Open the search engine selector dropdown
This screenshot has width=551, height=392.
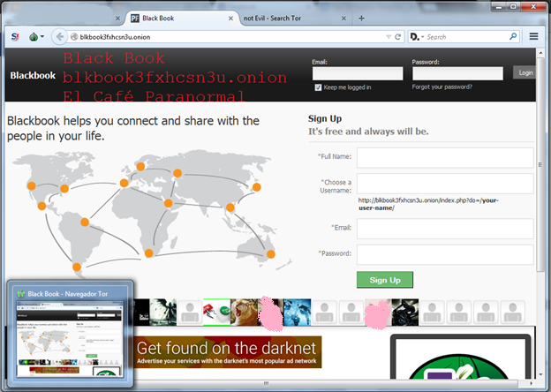pos(417,36)
